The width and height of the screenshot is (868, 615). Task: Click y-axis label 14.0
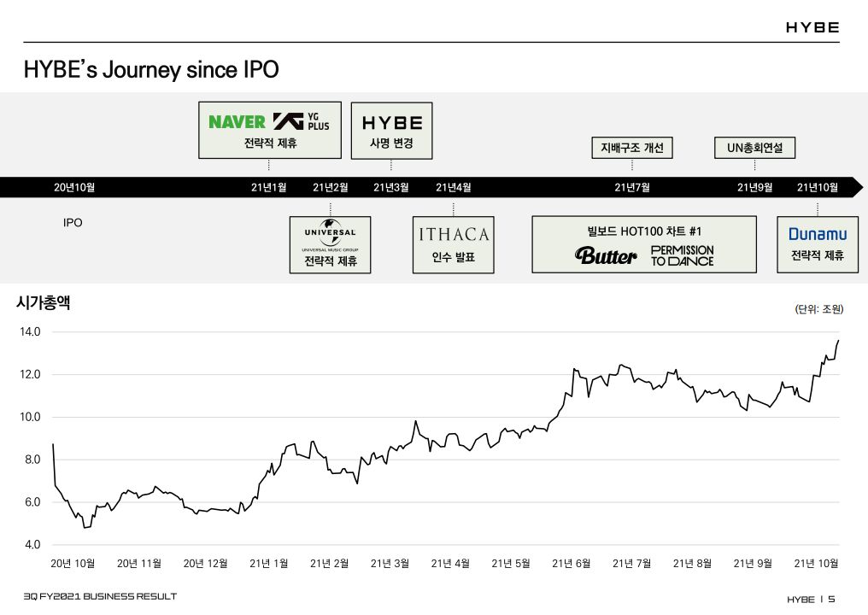pyautogui.click(x=30, y=331)
